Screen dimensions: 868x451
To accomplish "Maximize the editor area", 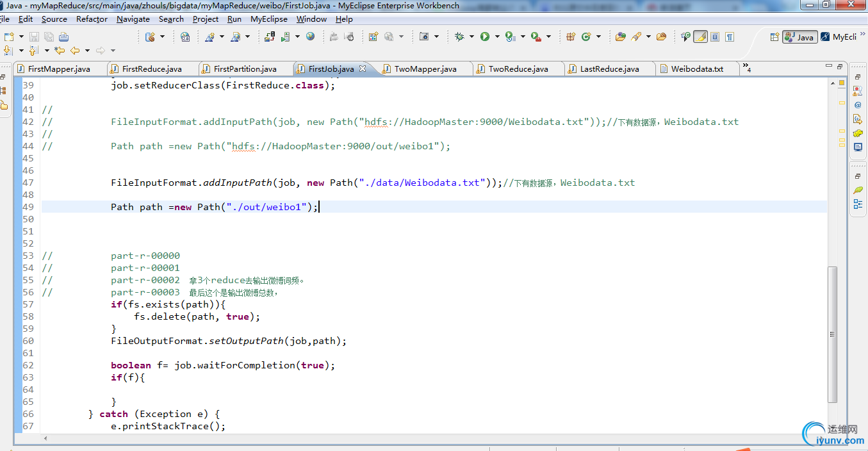I will pyautogui.click(x=839, y=66).
